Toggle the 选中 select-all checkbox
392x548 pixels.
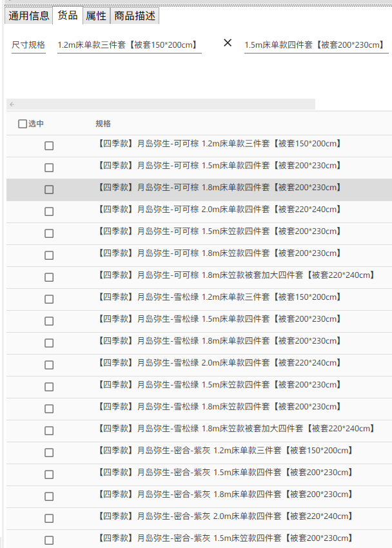click(23, 124)
